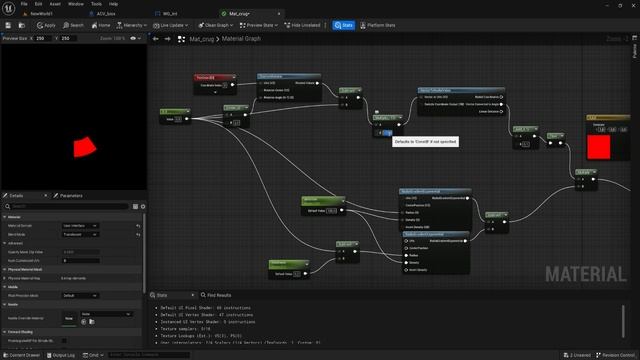This screenshot has height=360, width=640.
Task: Open the Blend Mode dropdown
Action: pos(80,234)
